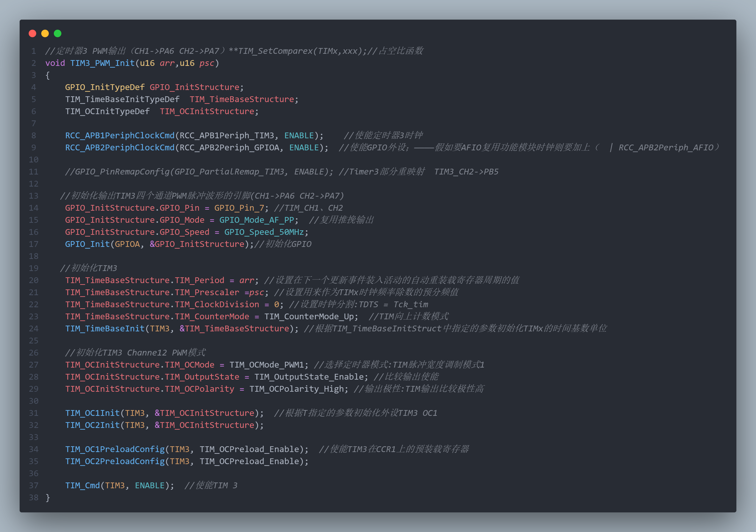This screenshot has height=532, width=756.
Task: Click TIM_OC1PreloadConfig call
Action: click(115, 449)
